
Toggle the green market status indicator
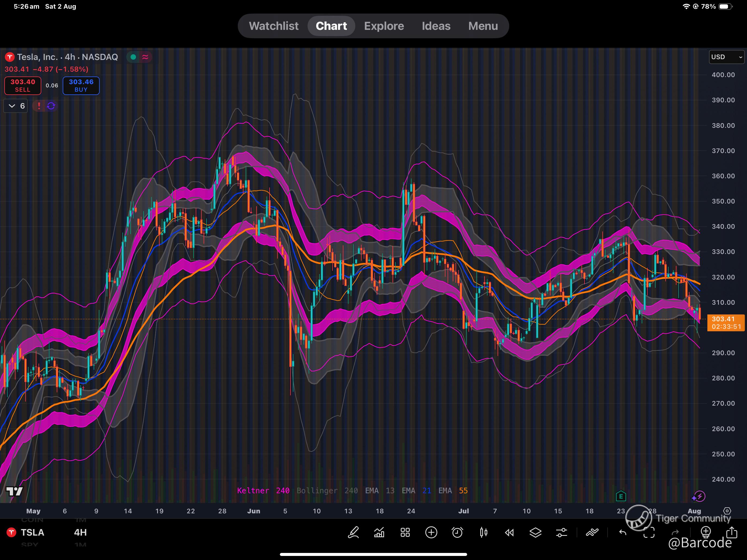tap(133, 57)
